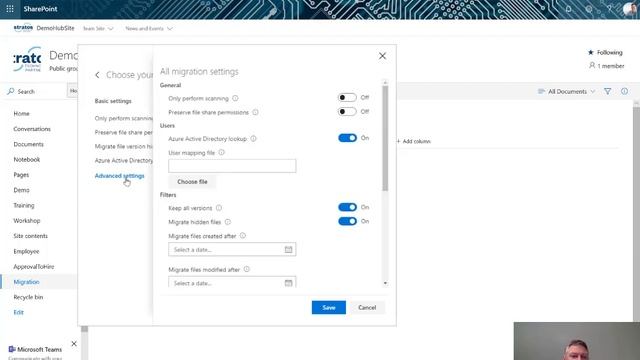Open calendar icon for Migrate files modified after
Screen dimensions: 640x360
[288, 283]
